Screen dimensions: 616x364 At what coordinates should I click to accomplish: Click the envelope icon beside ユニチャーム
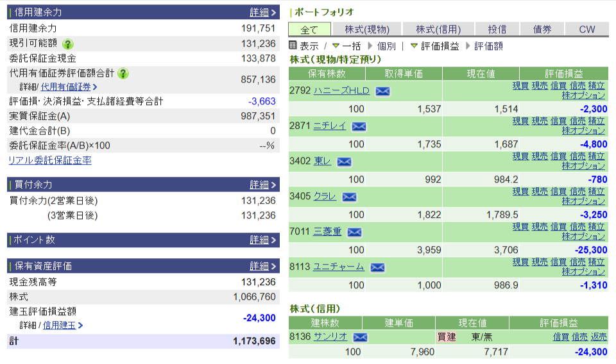click(377, 267)
